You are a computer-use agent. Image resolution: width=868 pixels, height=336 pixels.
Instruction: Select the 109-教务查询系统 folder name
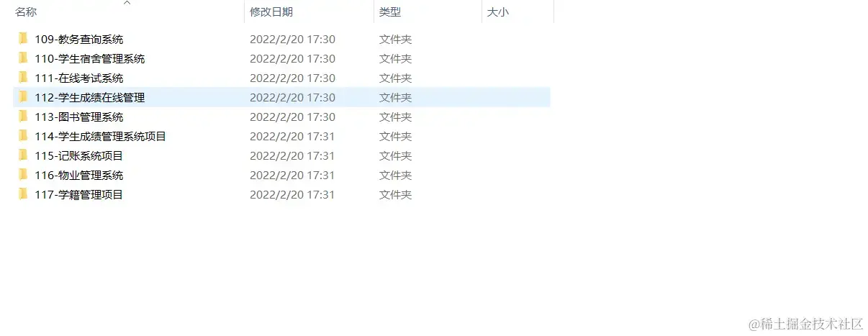tap(79, 39)
